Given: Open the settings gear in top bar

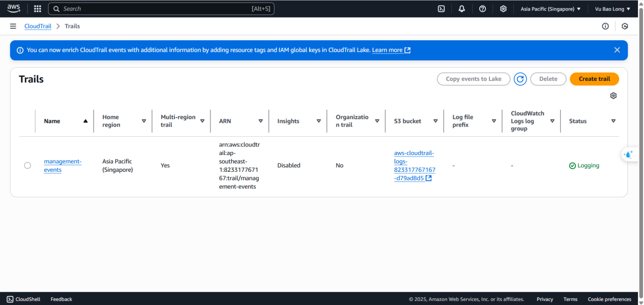Looking at the screenshot, I should [503, 9].
